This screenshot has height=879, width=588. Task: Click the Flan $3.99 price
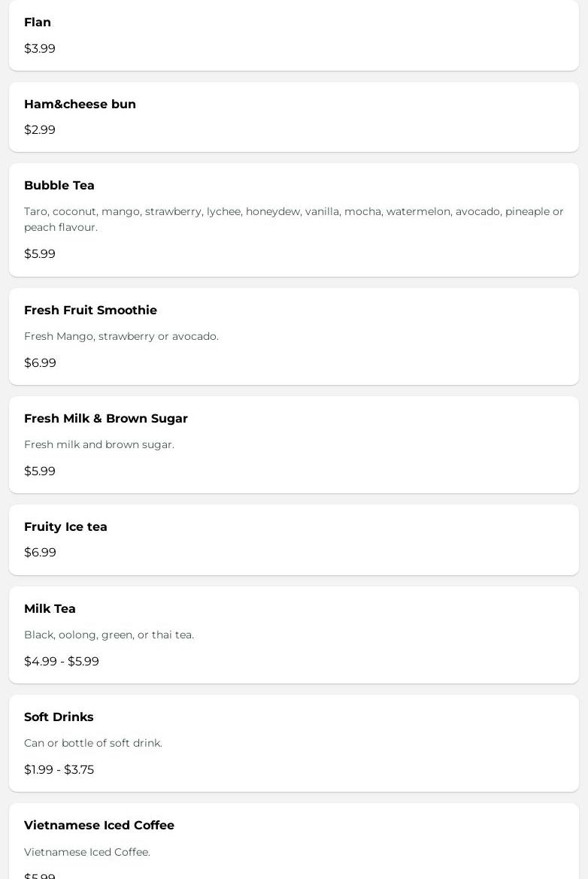[40, 49]
